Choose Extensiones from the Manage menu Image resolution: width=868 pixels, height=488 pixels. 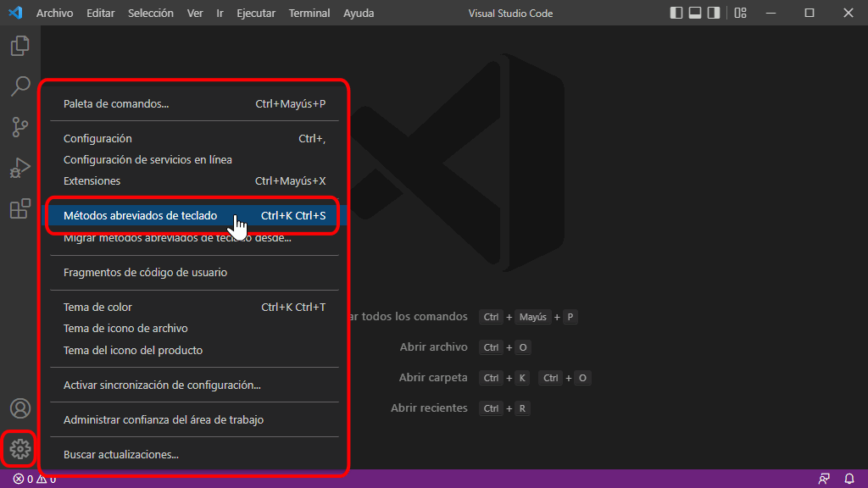194,181
